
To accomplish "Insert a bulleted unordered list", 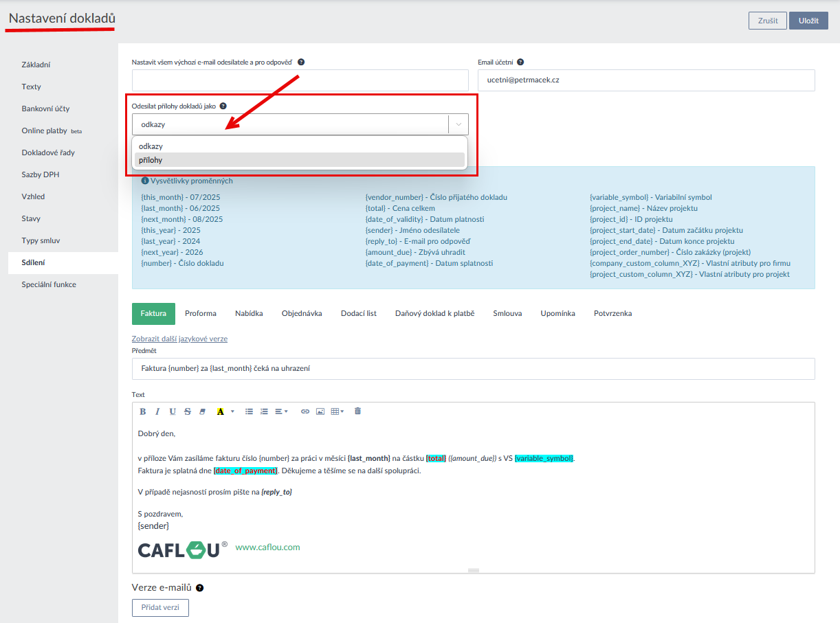I will coord(249,411).
